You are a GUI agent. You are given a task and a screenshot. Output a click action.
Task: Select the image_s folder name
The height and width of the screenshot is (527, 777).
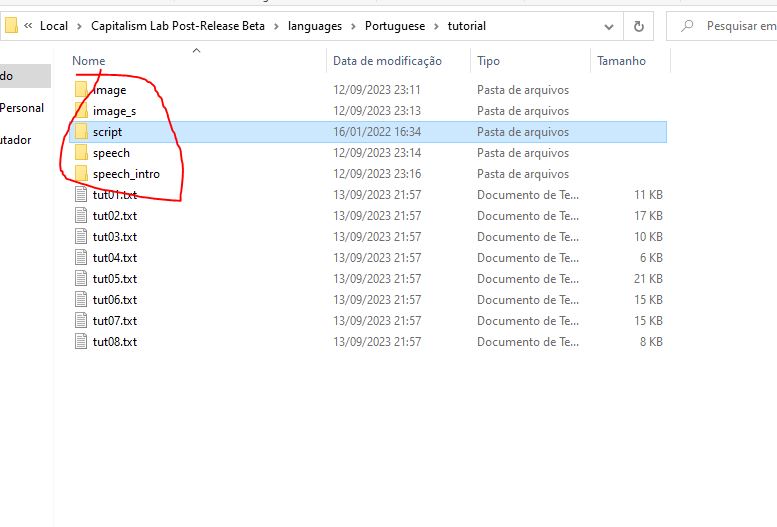[x=114, y=111]
